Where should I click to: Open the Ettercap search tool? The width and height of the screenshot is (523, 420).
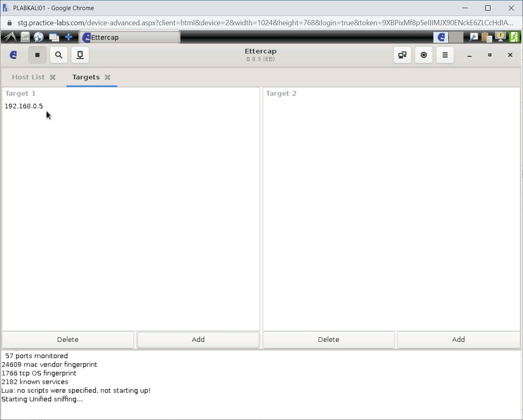pyautogui.click(x=59, y=55)
